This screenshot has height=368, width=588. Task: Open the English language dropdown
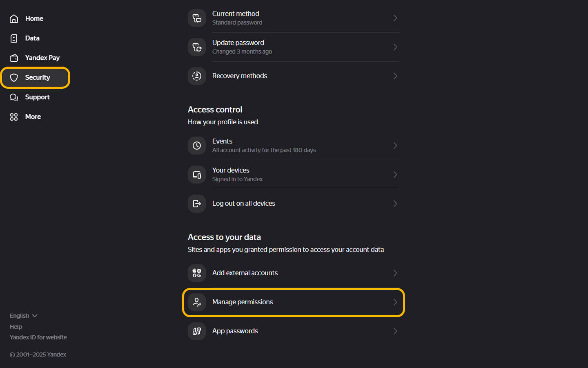[x=23, y=316]
